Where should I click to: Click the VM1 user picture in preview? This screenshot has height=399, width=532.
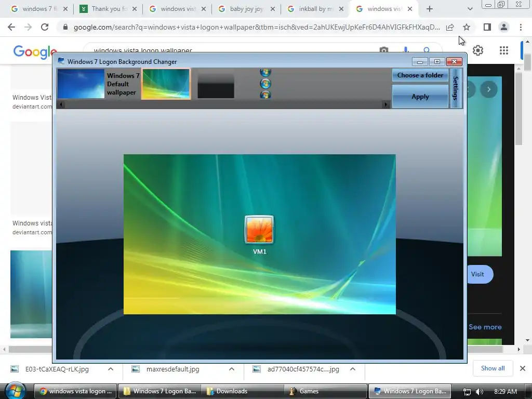click(259, 230)
